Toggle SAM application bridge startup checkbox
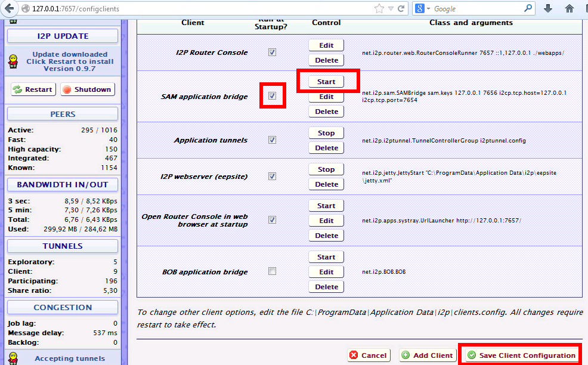This screenshot has height=365, width=588. (x=273, y=96)
